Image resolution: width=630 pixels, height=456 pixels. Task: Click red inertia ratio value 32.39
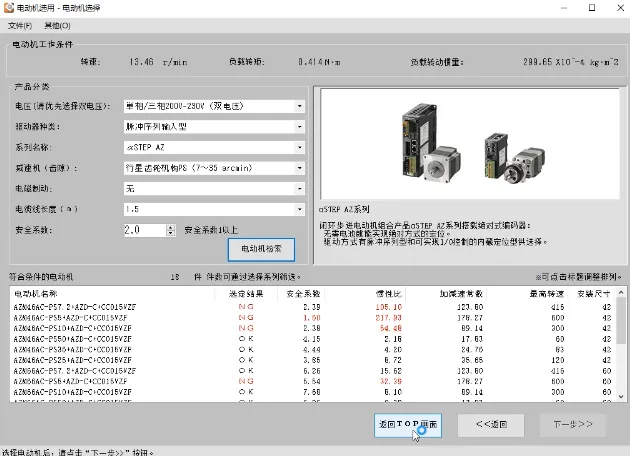coord(391,381)
